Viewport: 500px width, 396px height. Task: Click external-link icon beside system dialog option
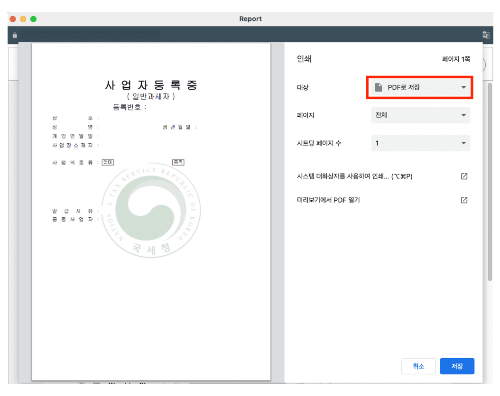[x=464, y=176]
